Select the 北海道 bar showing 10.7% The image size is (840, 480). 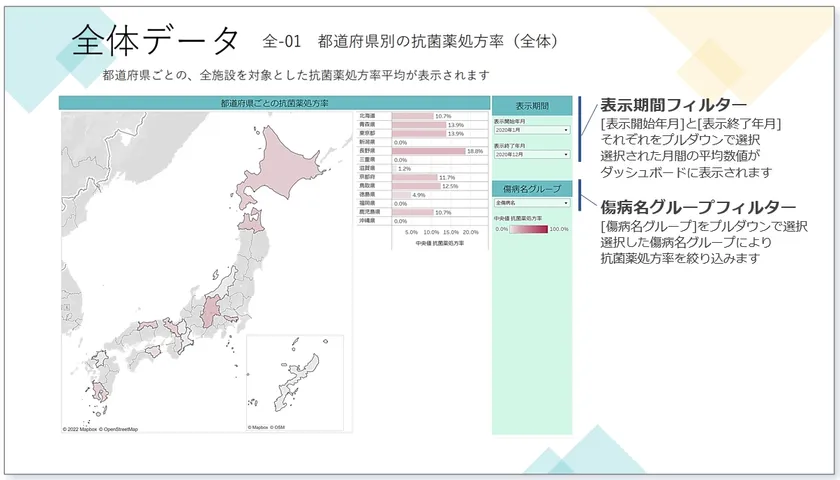pos(412,116)
